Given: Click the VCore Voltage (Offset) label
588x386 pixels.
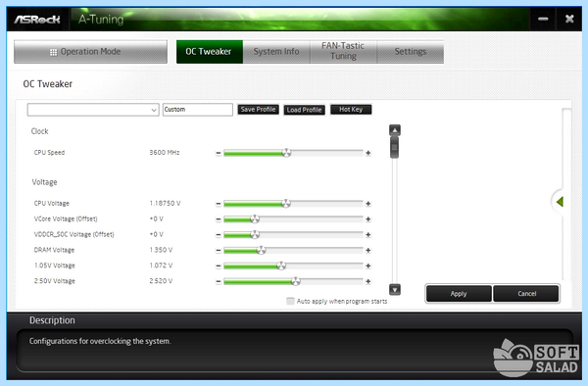Looking at the screenshot, I should (x=66, y=218).
